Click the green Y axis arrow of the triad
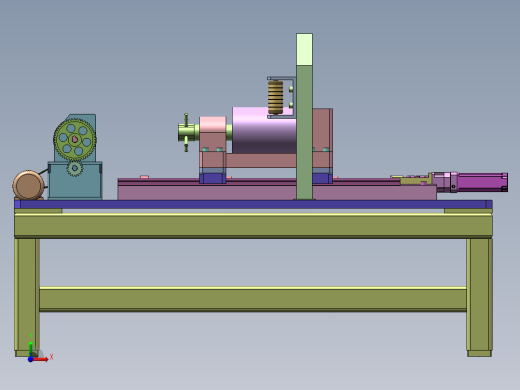Viewport: 520px width, 390px height. [31, 348]
